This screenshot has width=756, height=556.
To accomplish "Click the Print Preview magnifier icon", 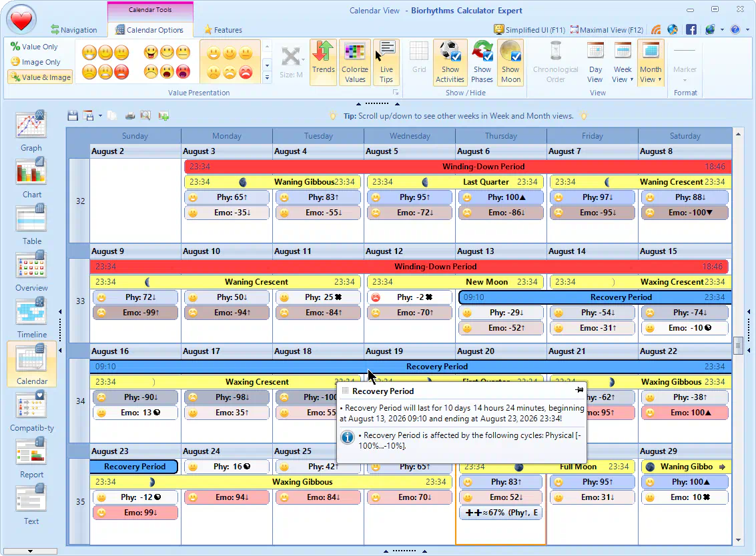I will 145,115.
